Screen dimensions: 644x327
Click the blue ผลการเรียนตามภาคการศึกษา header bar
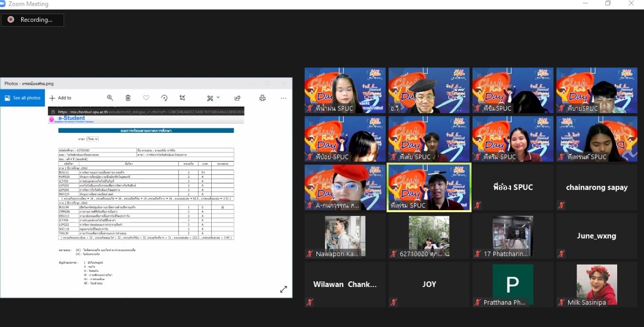pyautogui.click(x=146, y=131)
